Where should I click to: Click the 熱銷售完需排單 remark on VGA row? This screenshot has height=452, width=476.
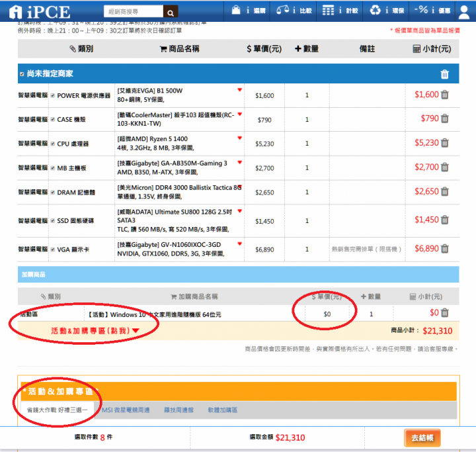pos(366,249)
